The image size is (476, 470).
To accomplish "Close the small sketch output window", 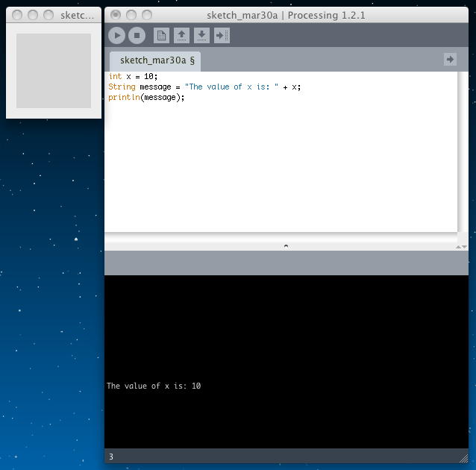I will pos(16,15).
